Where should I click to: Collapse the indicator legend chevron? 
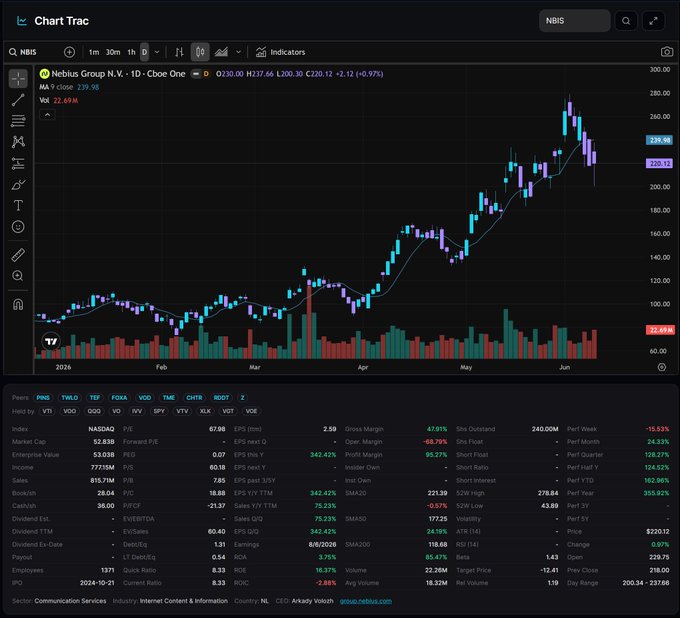pyautogui.click(x=47, y=114)
